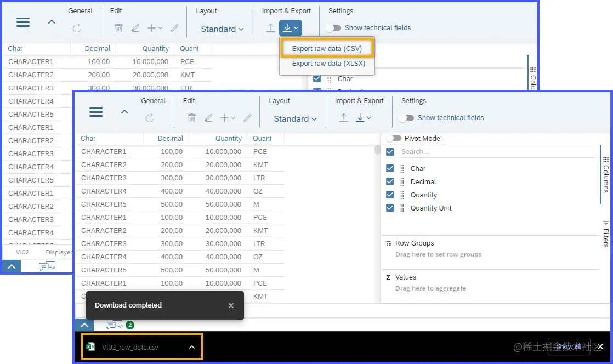The image size is (613, 364).
Task: Open export dropdown arrow in front window
Action: pyautogui.click(x=368, y=118)
